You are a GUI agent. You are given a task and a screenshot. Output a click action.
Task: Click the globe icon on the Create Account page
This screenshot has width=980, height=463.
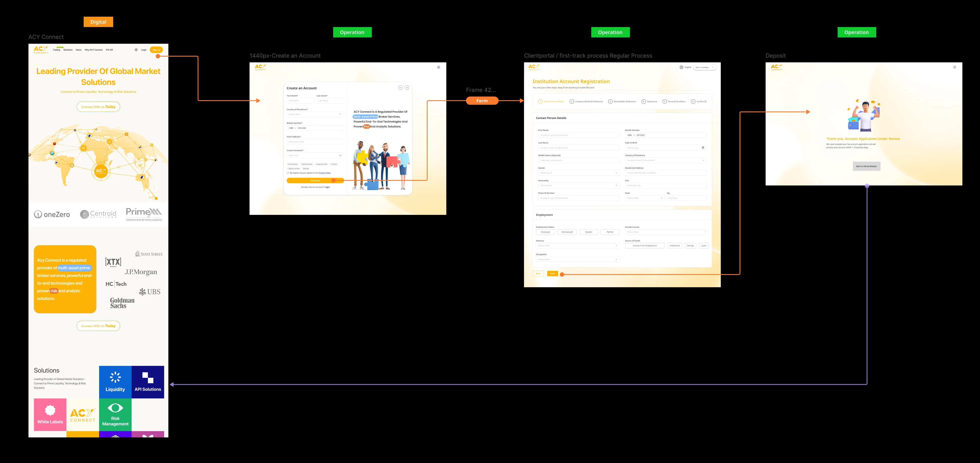438,67
